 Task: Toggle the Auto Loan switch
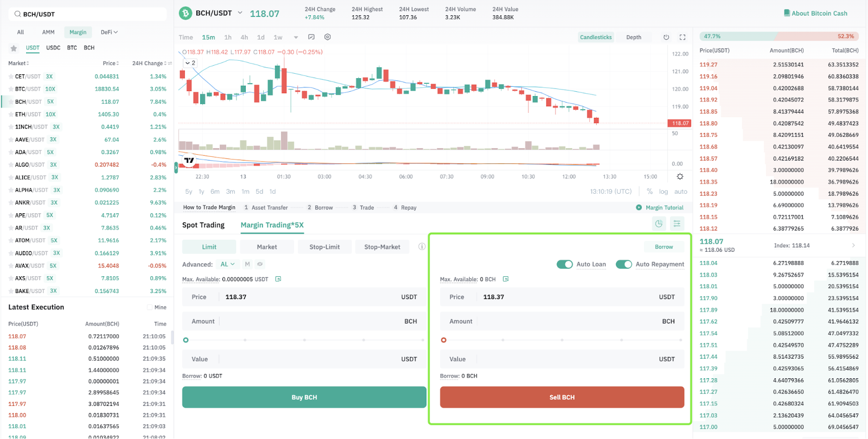[x=565, y=264]
